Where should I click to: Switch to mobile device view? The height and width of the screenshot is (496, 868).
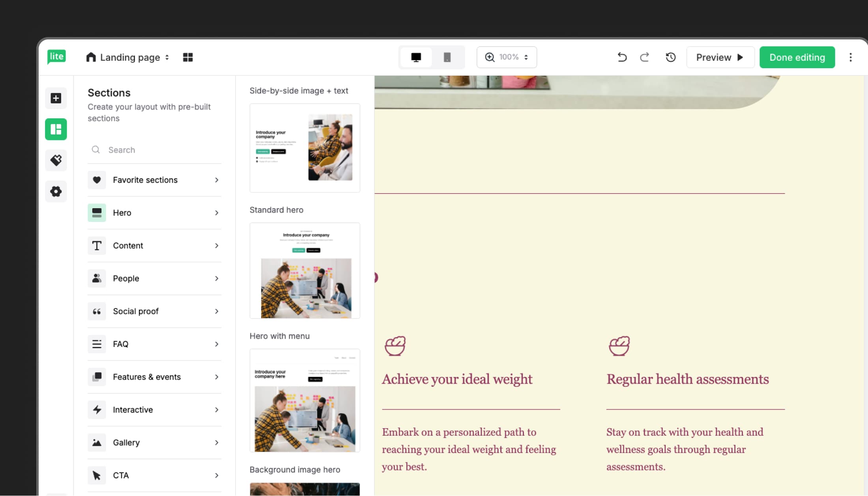pyautogui.click(x=447, y=57)
